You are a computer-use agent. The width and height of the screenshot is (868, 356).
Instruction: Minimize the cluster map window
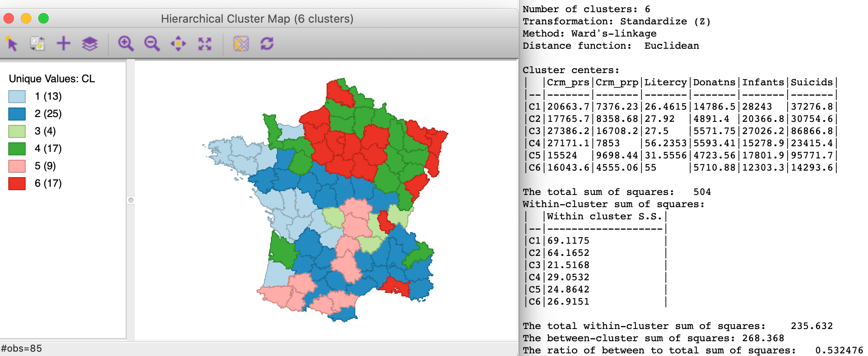[x=26, y=18]
